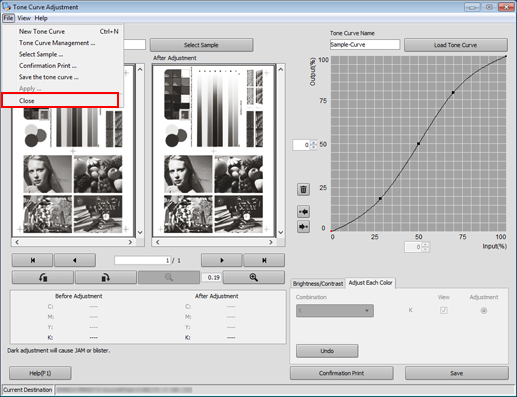Choose Confirmation Print menu entry
This screenshot has height=397, width=517.
[63, 65]
